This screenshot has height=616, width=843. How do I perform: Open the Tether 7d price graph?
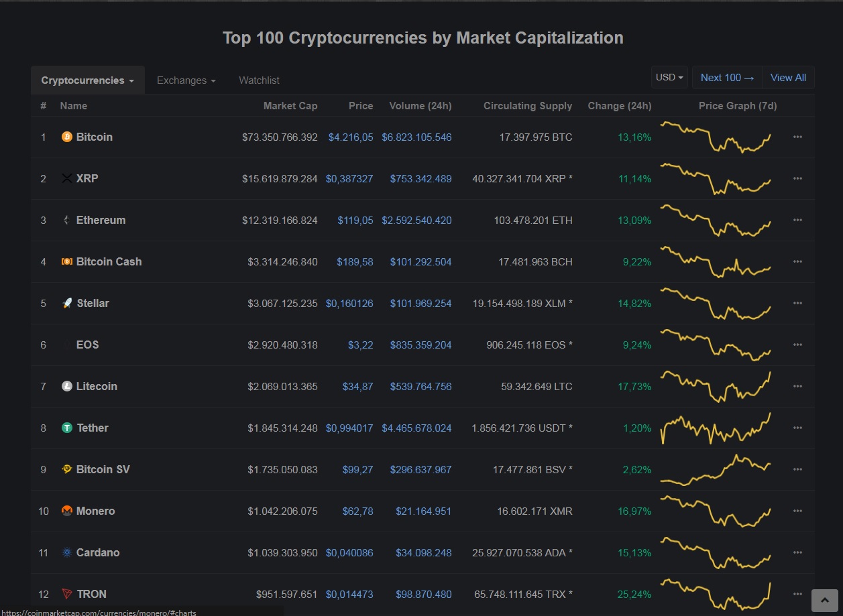716,428
